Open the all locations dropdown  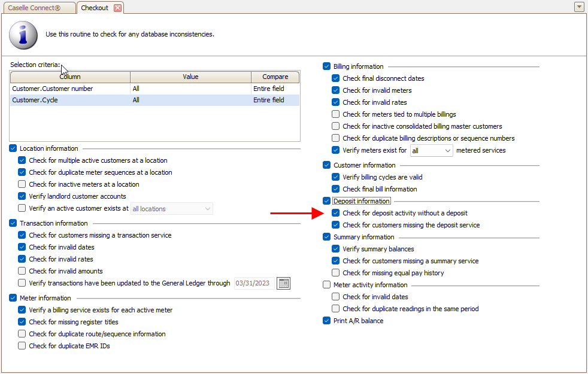click(x=172, y=209)
